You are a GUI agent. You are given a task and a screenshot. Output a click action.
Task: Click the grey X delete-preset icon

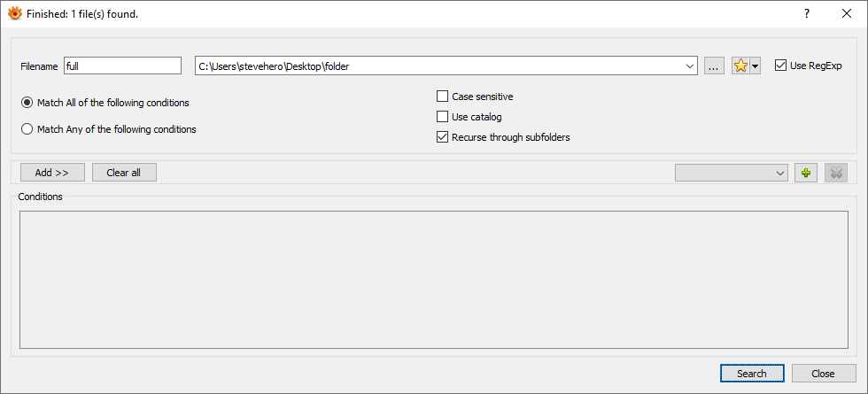(835, 173)
